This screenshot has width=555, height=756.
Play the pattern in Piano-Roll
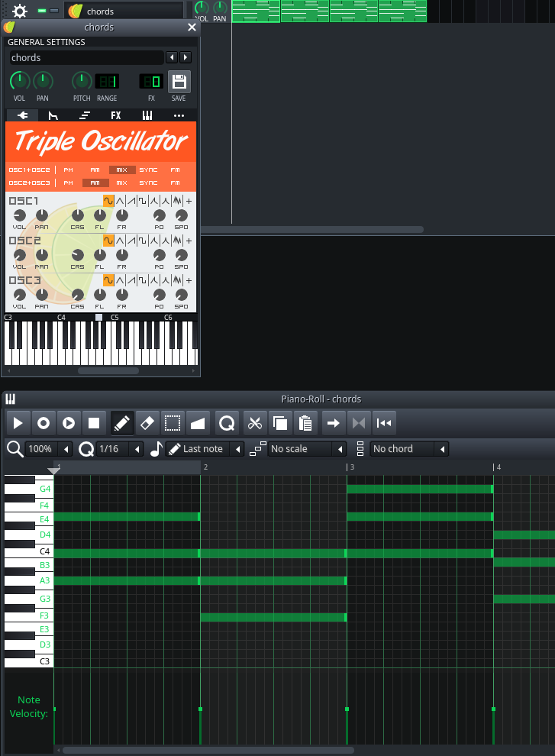tap(18, 423)
